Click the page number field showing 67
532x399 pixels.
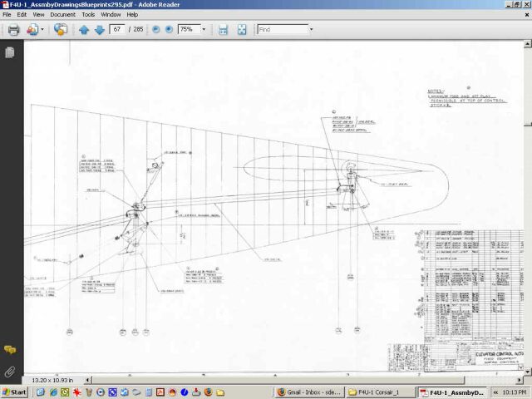[117, 30]
